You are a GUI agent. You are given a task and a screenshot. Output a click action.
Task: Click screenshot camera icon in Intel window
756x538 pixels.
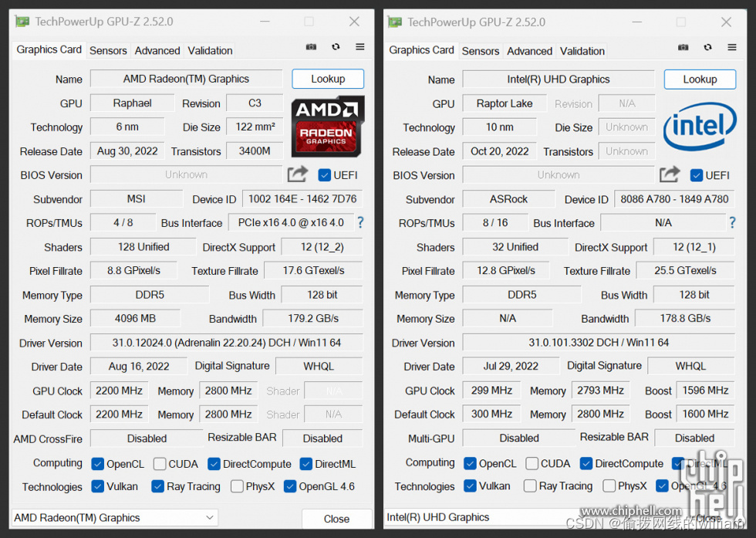[683, 47]
